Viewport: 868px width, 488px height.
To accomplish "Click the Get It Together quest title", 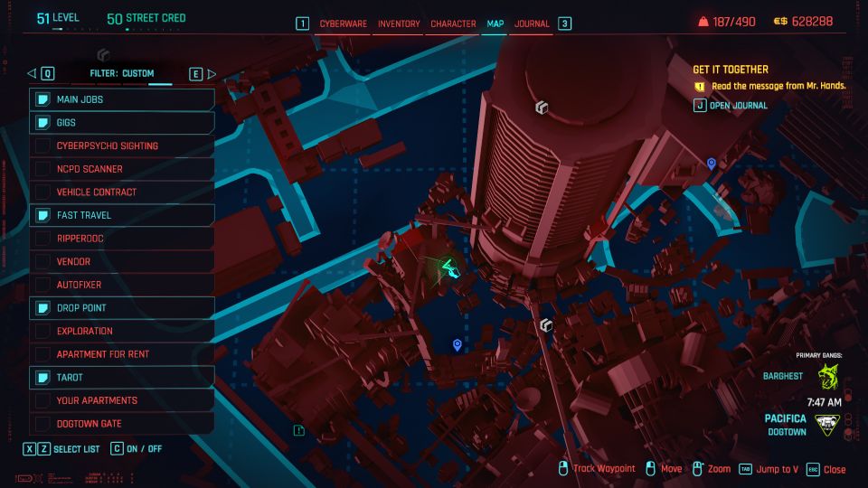I will (731, 70).
